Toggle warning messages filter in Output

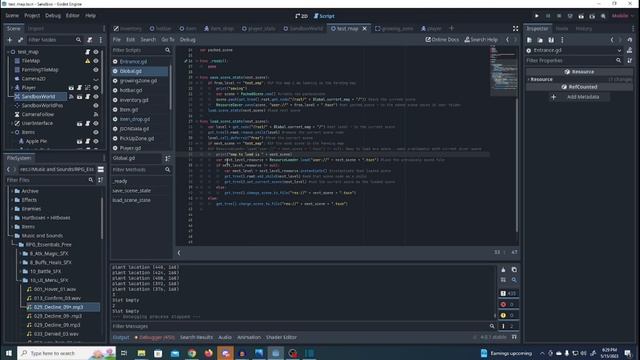pos(508,316)
